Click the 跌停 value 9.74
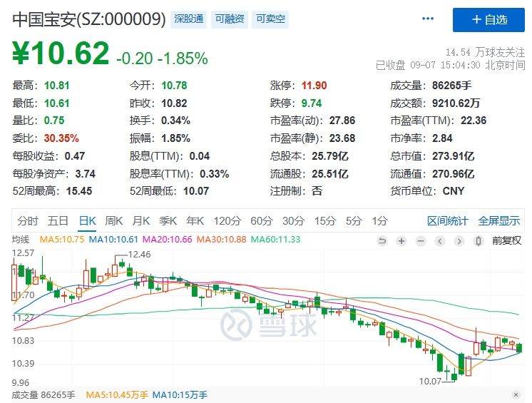 coord(312,103)
